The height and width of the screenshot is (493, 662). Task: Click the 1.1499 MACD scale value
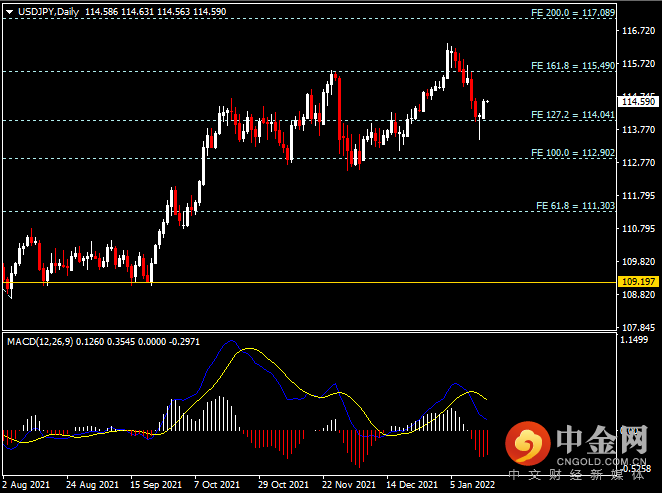coord(634,340)
